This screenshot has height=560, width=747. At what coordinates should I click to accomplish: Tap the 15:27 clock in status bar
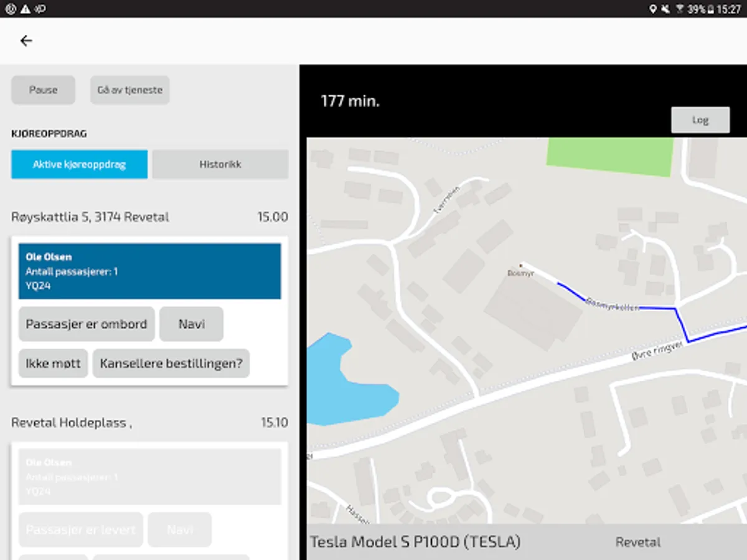click(x=729, y=9)
